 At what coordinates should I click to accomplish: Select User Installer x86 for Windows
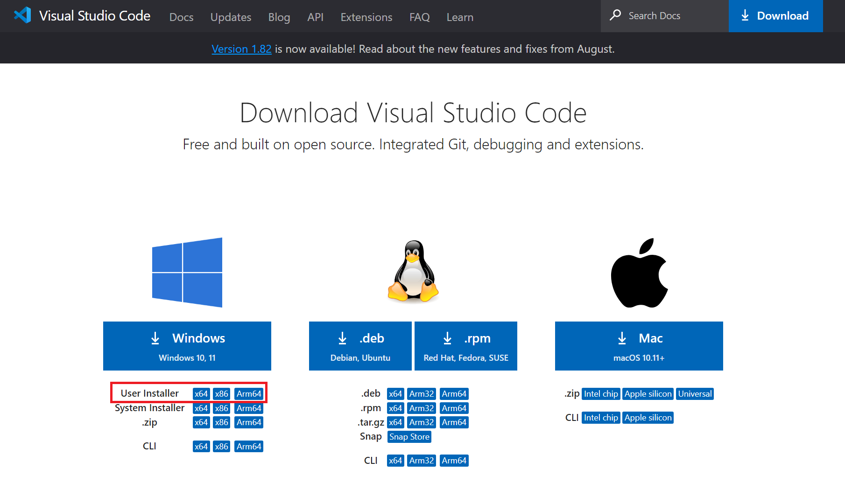coord(221,394)
